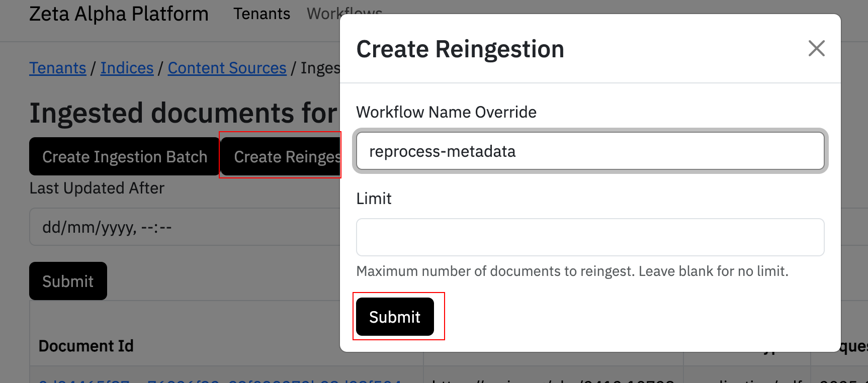Go to the Zeta Alpha Platform home
Image resolution: width=868 pixels, height=383 pixels.
coord(119,14)
